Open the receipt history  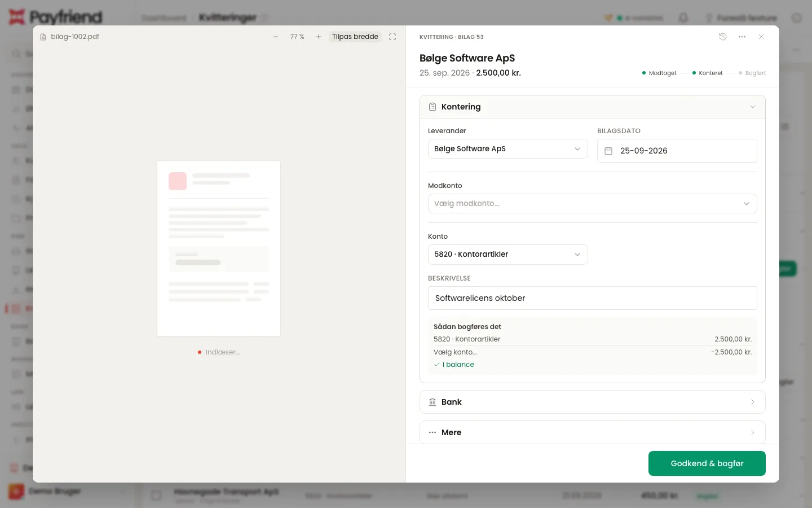point(723,37)
